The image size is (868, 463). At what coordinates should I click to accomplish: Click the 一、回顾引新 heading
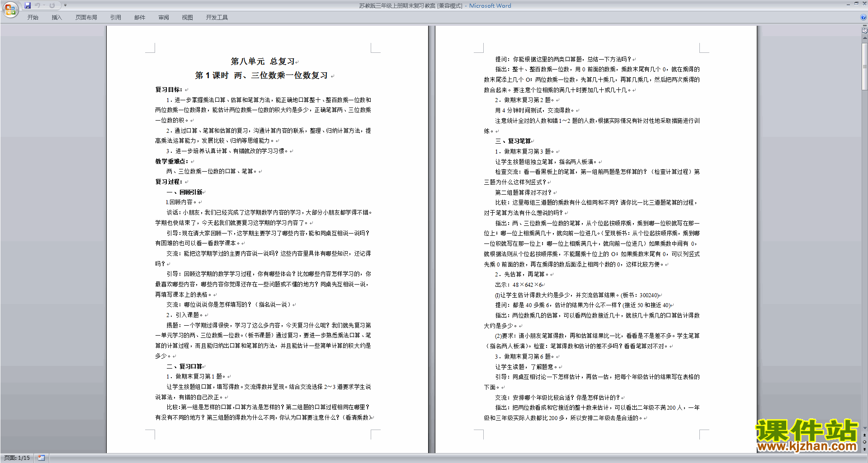(184, 192)
